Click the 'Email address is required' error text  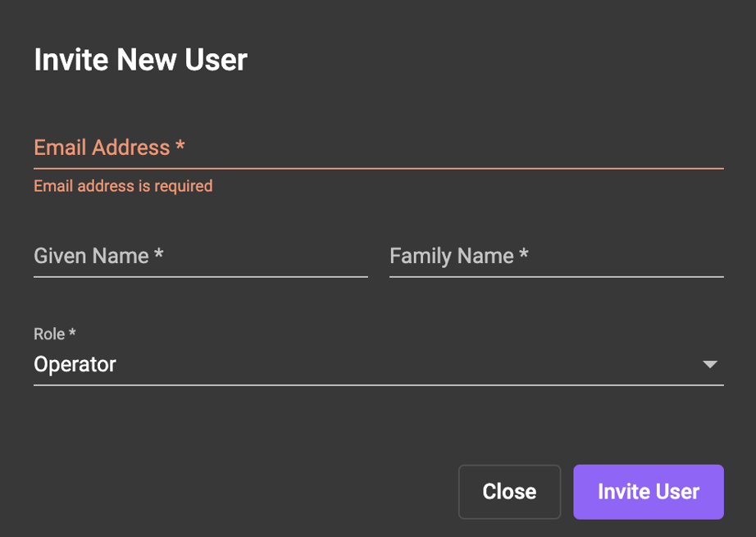(x=122, y=186)
